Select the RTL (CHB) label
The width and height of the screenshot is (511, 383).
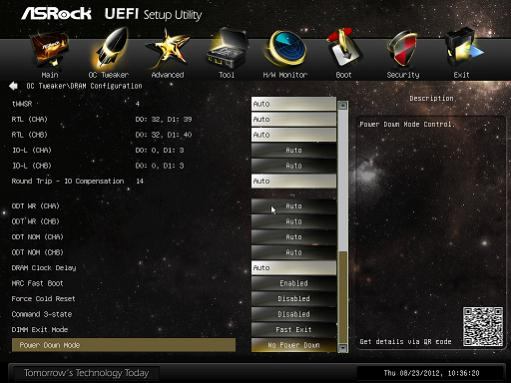[x=30, y=135]
